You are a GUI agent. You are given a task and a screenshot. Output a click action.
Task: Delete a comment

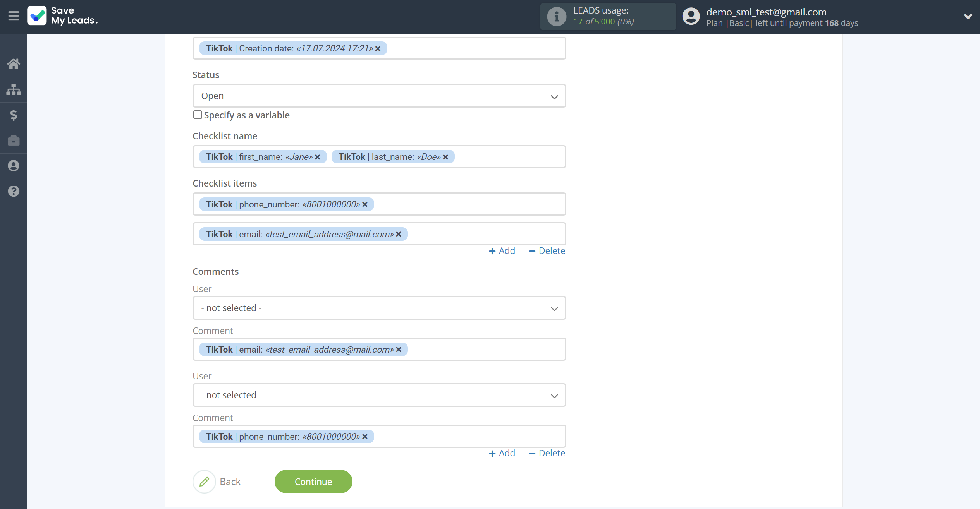[547, 453]
